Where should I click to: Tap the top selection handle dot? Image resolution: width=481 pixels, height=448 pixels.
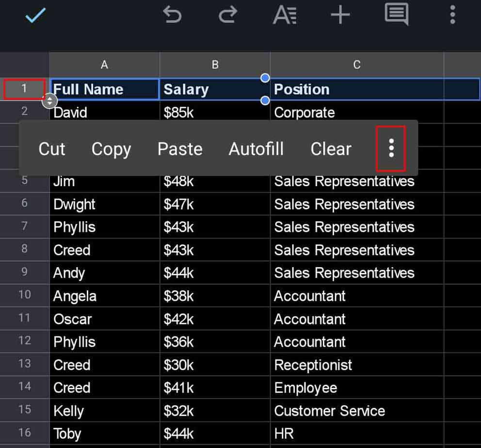click(x=265, y=78)
